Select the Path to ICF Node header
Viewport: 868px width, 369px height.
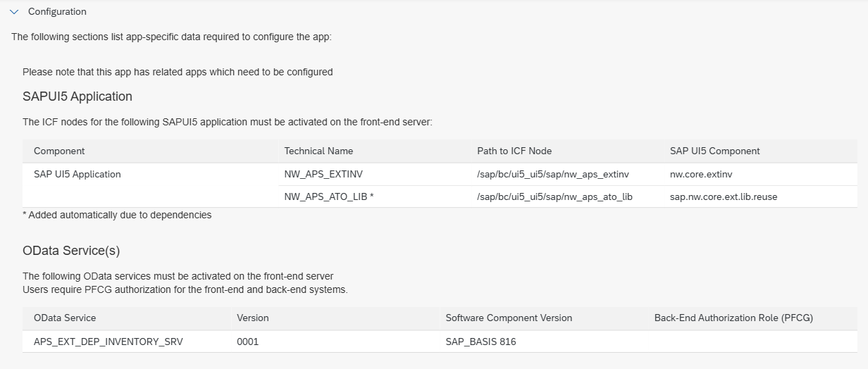(x=514, y=151)
